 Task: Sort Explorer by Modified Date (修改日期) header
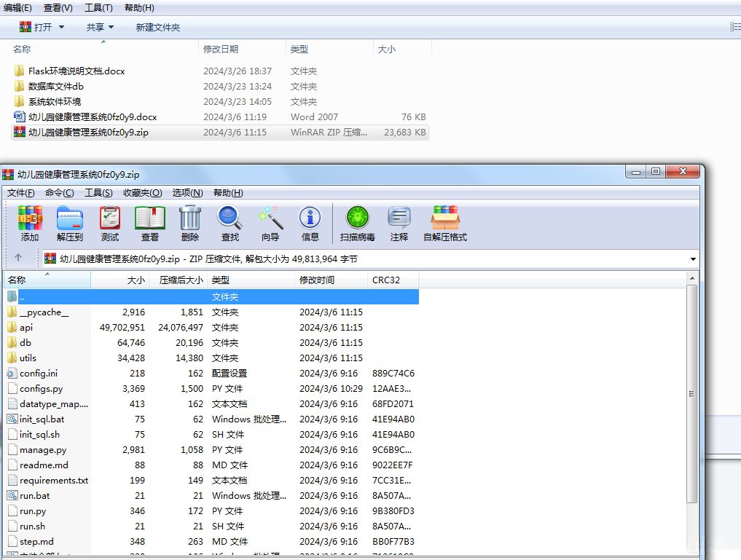(241, 49)
